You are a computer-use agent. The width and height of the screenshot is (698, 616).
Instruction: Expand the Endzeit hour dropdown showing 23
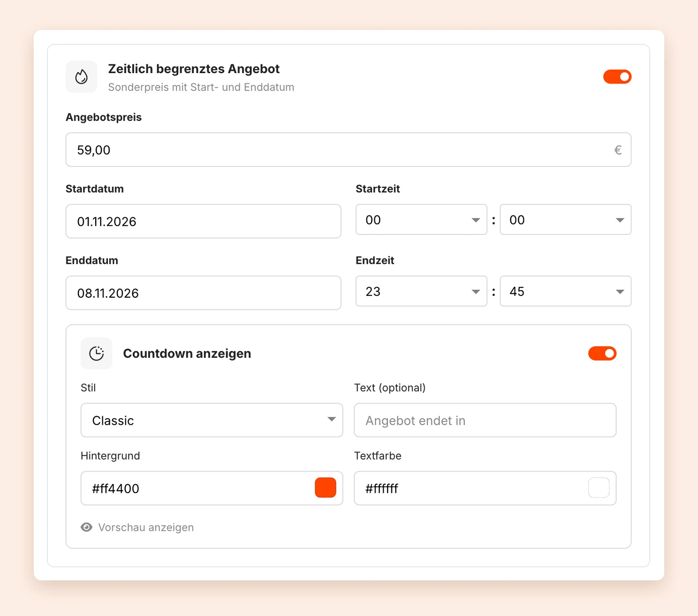click(x=421, y=291)
